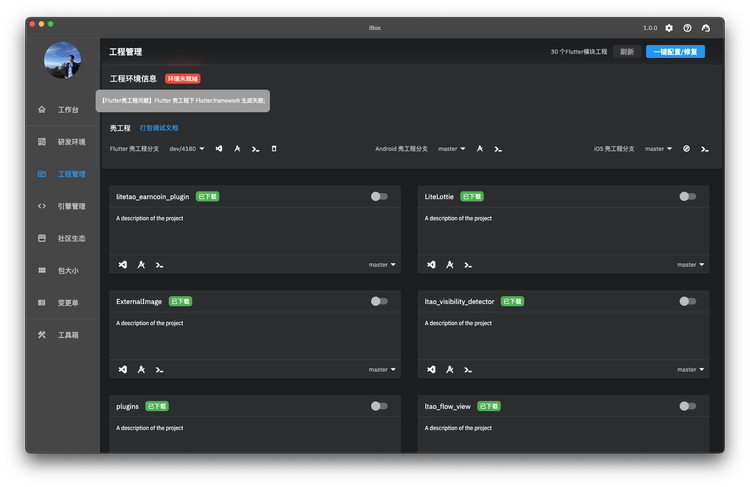Go to 研发环境 in sidebar
The width and height of the screenshot is (750, 487).
point(62,142)
